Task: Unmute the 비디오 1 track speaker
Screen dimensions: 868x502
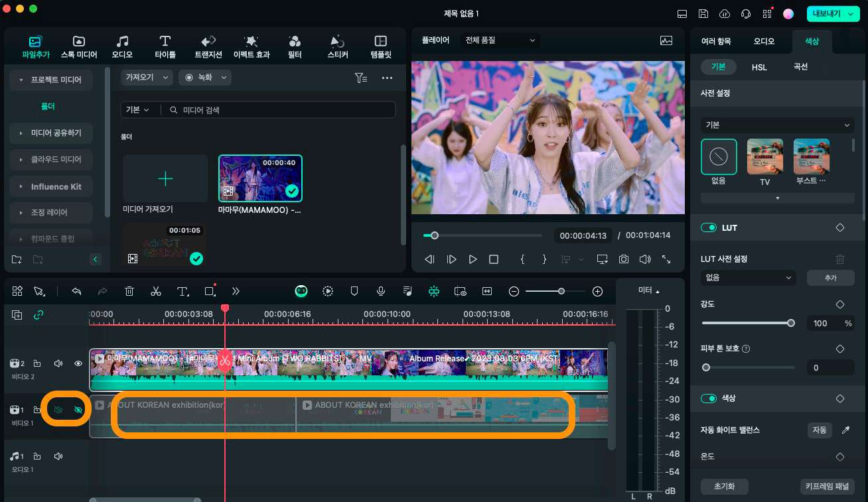Action: [58, 410]
